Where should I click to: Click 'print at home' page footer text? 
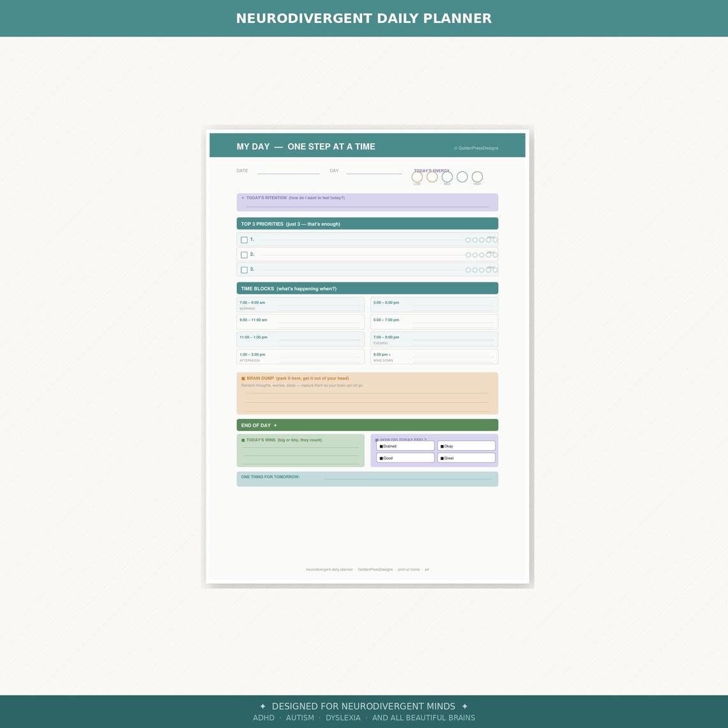[409, 569]
